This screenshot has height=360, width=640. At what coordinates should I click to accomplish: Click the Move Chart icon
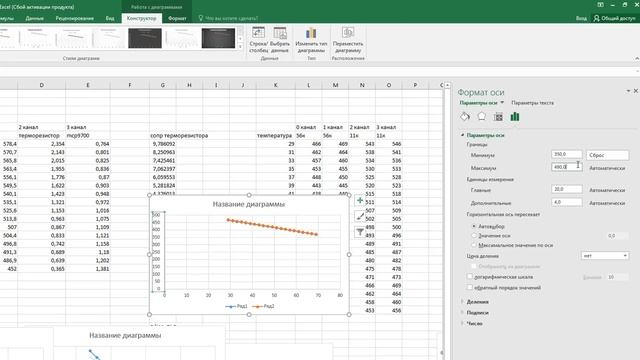point(348,33)
